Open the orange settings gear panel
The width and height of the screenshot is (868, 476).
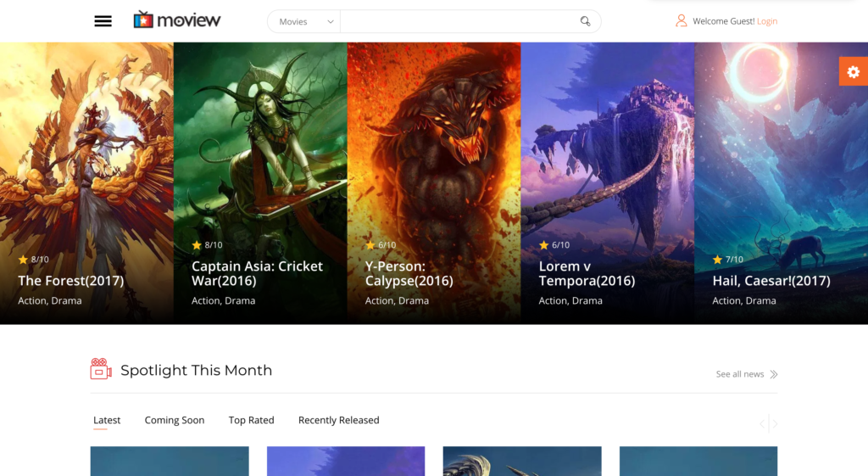(x=853, y=72)
